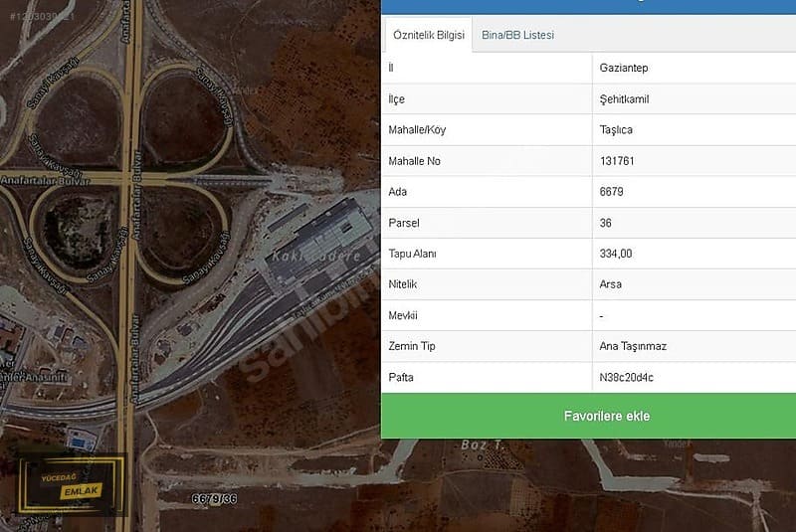
Task: Click the Taşlıca neighborhood value
Action: coord(616,130)
